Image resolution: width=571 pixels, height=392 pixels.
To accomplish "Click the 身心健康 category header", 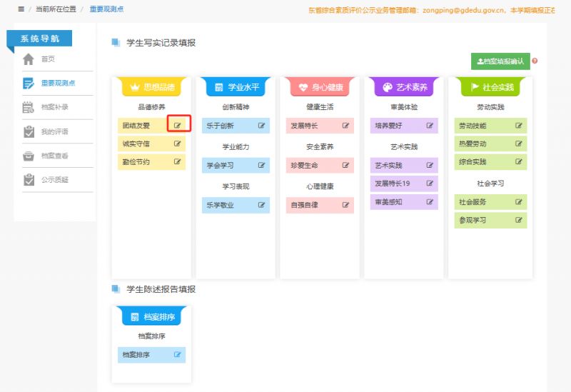I will click(x=320, y=87).
